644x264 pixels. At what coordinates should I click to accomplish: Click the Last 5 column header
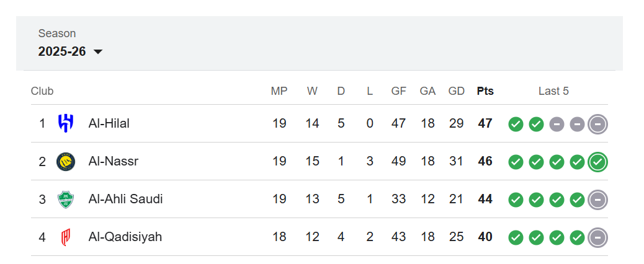(553, 91)
